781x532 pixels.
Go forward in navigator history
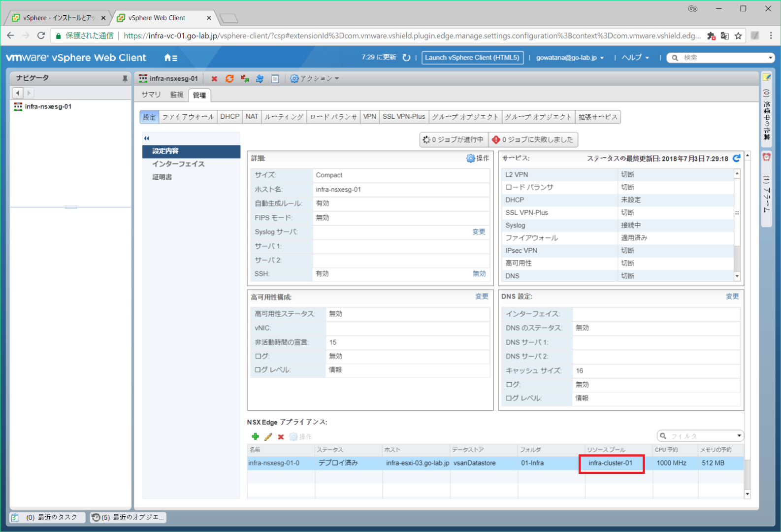(29, 93)
